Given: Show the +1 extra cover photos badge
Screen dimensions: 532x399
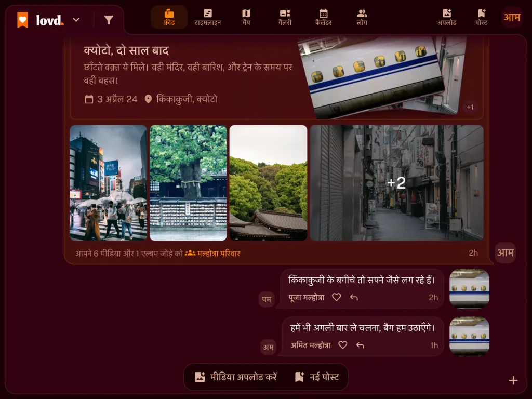Looking at the screenshot, I should tap(470, 107).
